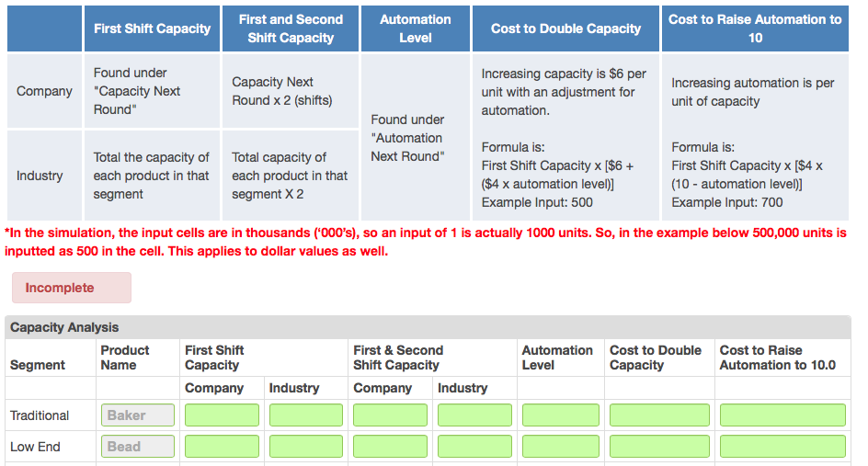Click Traditional First Shift Capacity Company cell

click(x=222, y=415)
